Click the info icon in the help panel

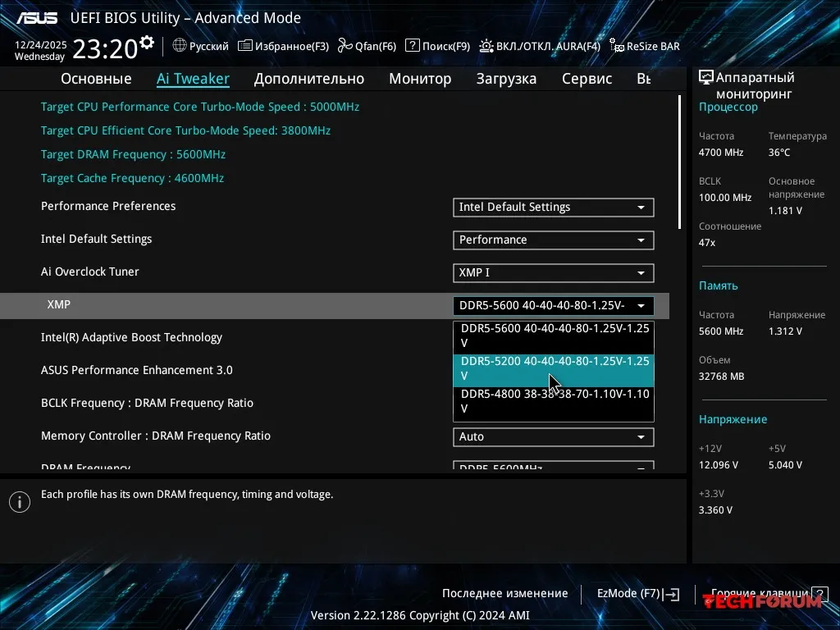pyautogui.click(x=19, y=502)
